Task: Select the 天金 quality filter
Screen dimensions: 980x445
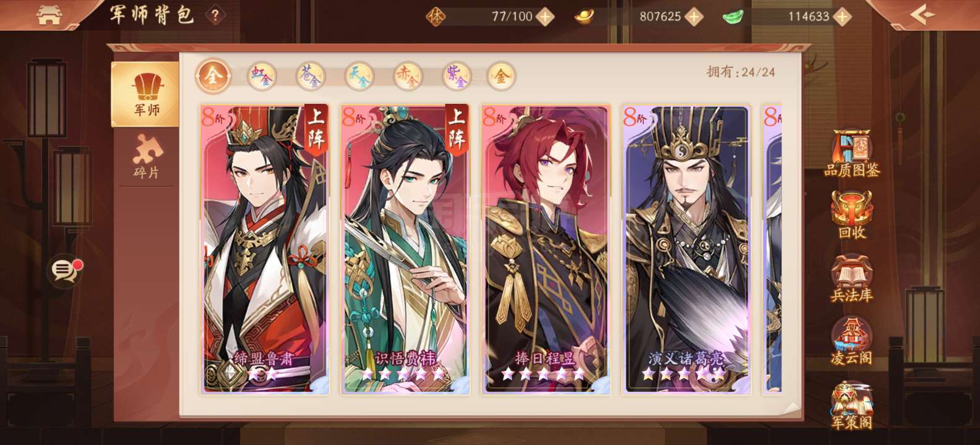Action: (x=359, y=76)
